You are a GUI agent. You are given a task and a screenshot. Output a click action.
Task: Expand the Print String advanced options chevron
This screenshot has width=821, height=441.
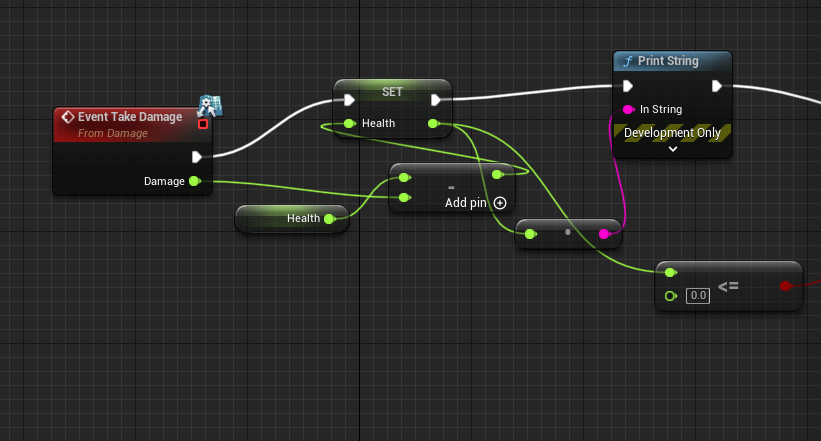(673, 149)
